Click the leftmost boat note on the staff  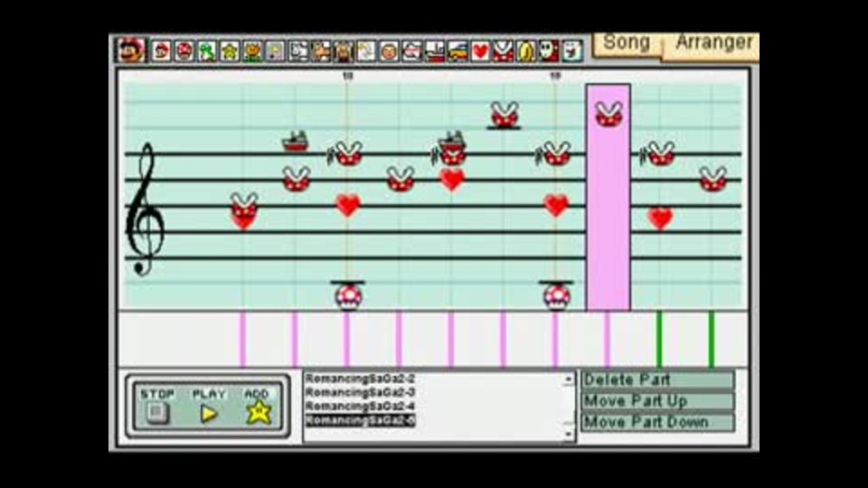(295, 141)
